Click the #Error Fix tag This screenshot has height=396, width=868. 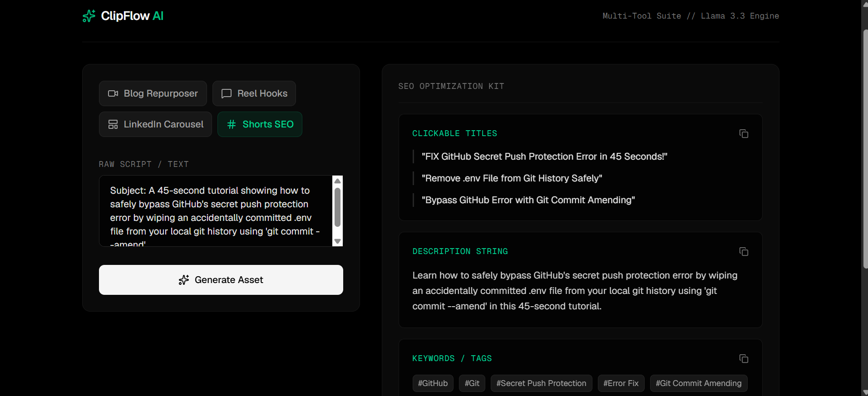621,383
